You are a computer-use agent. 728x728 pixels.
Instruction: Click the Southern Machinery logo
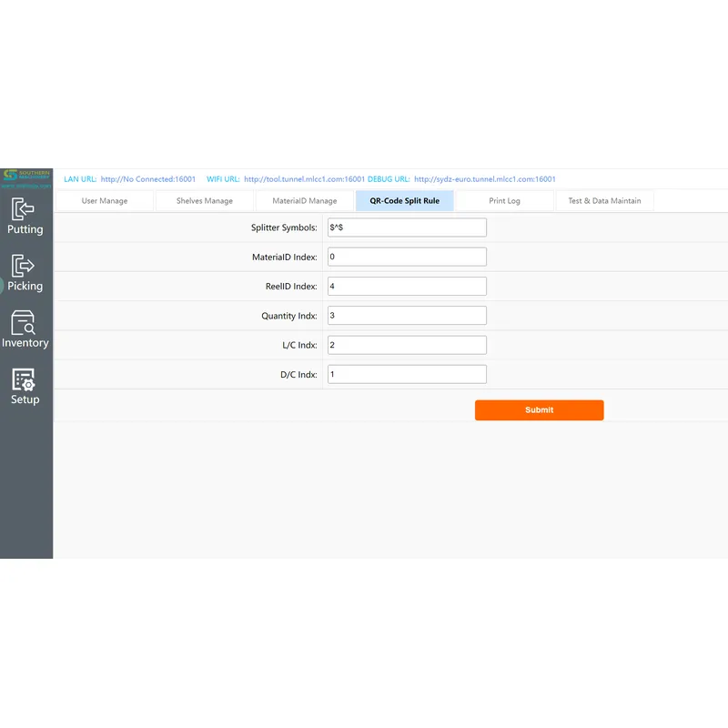[x=25, y=175]
